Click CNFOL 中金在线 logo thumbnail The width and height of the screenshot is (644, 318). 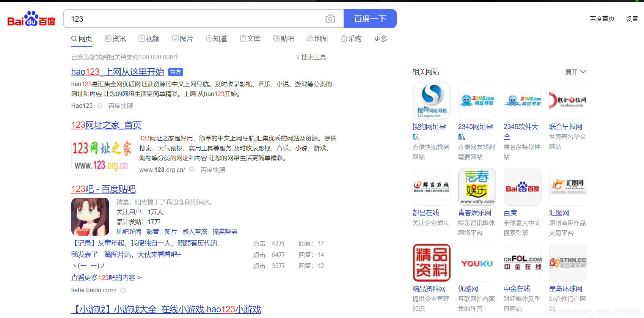point(523,263)
